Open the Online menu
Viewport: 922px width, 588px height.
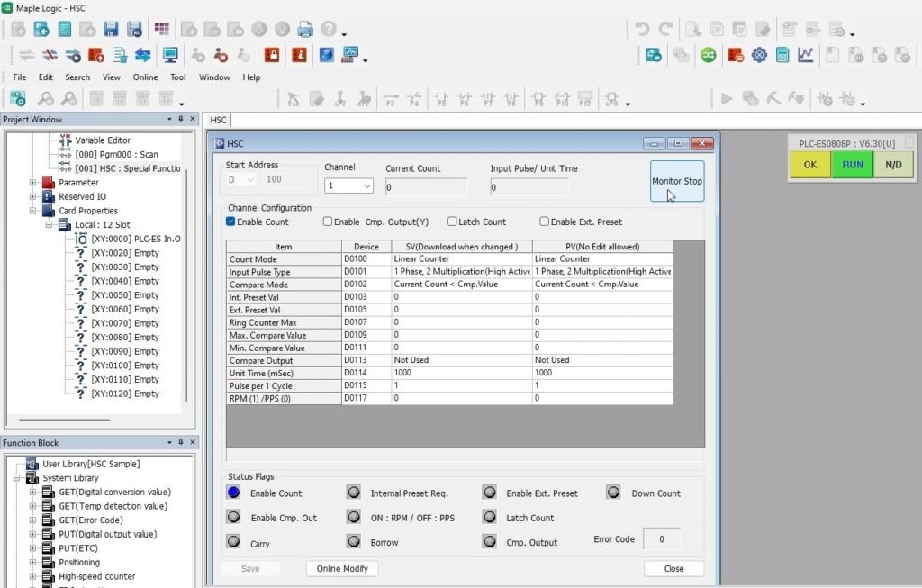tap(145, 77)
